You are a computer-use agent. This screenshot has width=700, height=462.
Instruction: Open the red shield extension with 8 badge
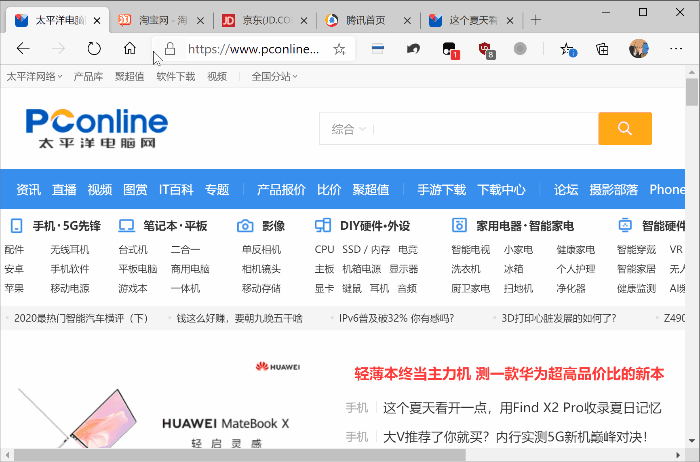(486, 50)
